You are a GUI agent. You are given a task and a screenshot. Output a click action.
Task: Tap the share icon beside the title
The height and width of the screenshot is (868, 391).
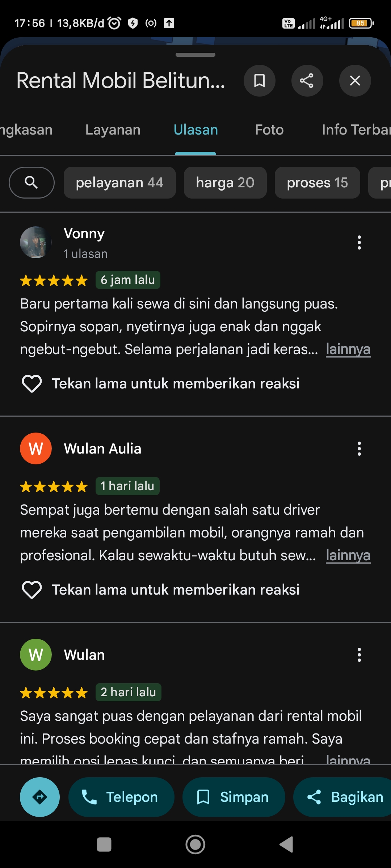[307, 81]
